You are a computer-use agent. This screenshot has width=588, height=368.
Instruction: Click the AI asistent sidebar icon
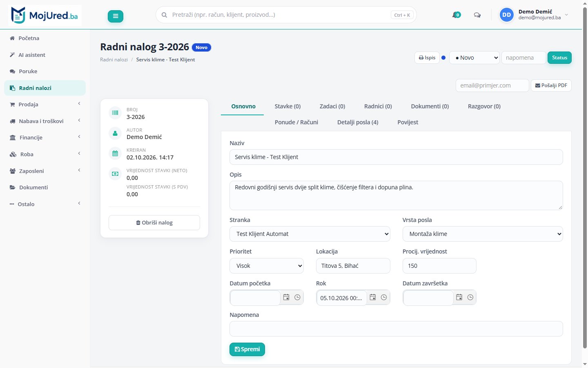click(x=12, y=55)
